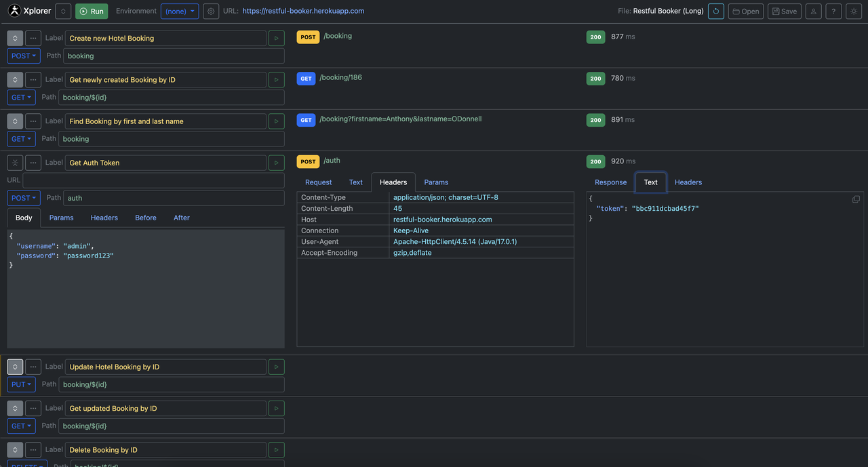Image resolution: width=868 pixels, height=467 pixels.
Task: Open the Text tab in request panel
Action: pyautogui.click(x=356, y=182)
